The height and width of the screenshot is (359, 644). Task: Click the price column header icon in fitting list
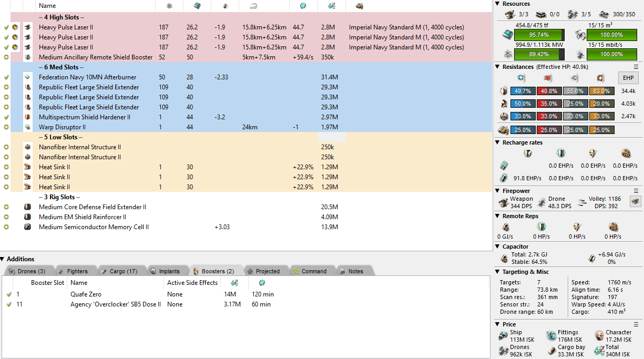point(331,6)
